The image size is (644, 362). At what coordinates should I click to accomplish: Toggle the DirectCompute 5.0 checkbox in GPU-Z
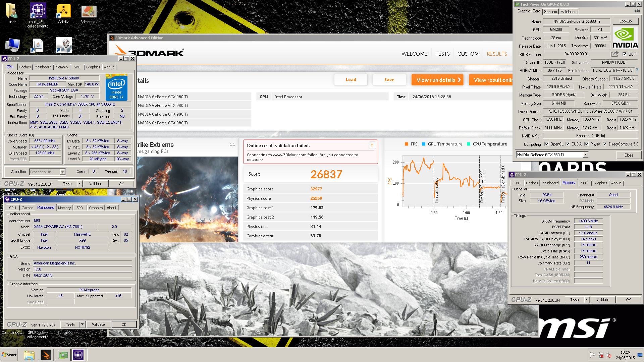605,144
